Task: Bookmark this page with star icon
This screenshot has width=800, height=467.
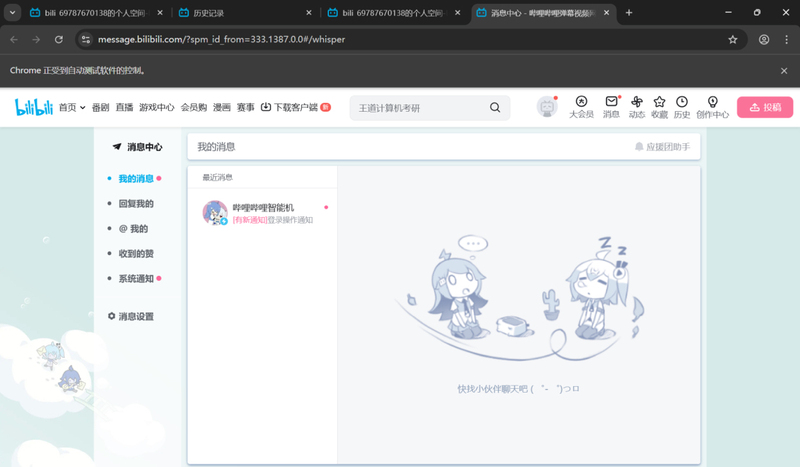Action: pyautogui.click(x=733, y=39)
